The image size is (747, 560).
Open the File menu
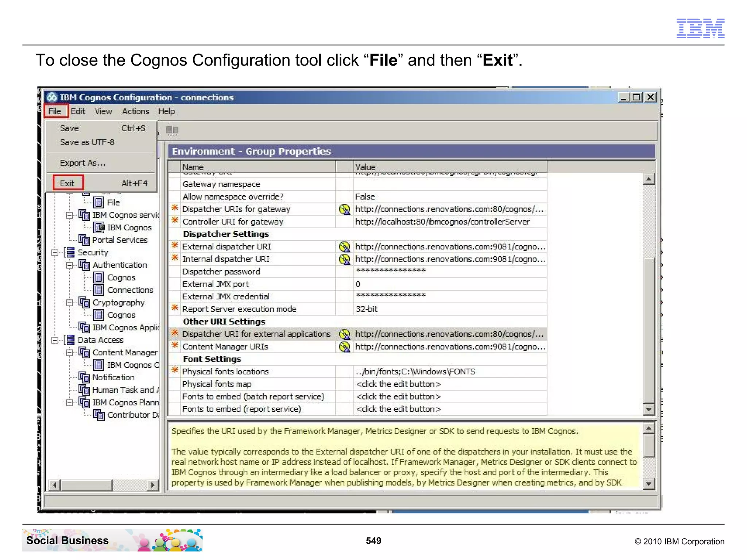coord(55,111)
